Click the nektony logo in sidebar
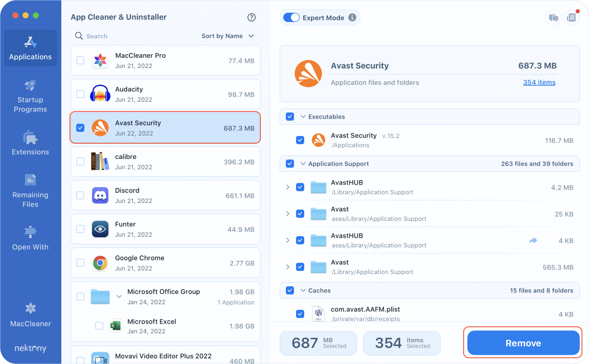The width and height of the screenshot is (589, 364). 31,348
